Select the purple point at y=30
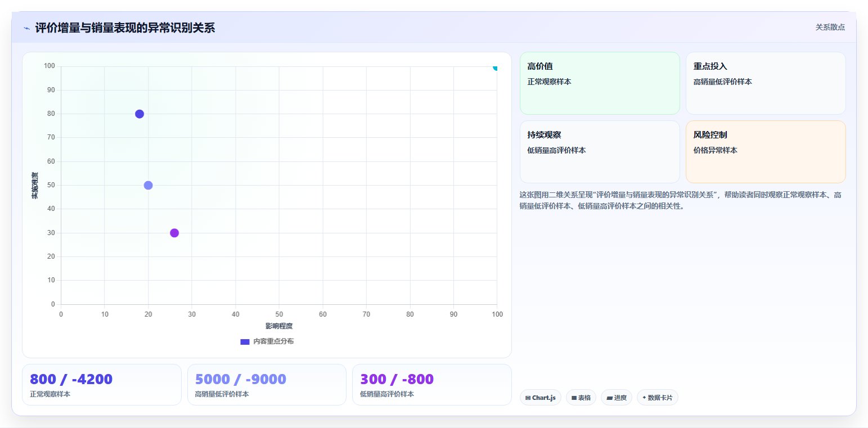This screenshot has width=868, height=428. [174, 233]
